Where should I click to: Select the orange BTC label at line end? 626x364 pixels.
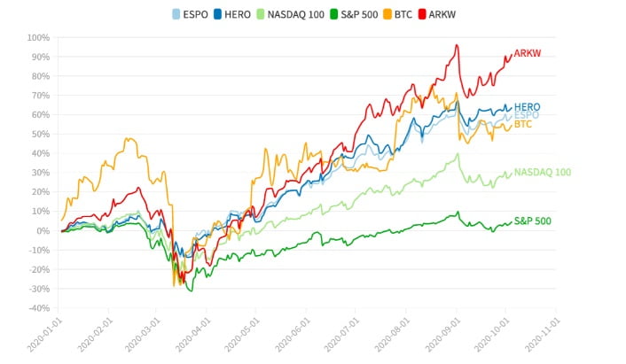click(x=523, y=124)
